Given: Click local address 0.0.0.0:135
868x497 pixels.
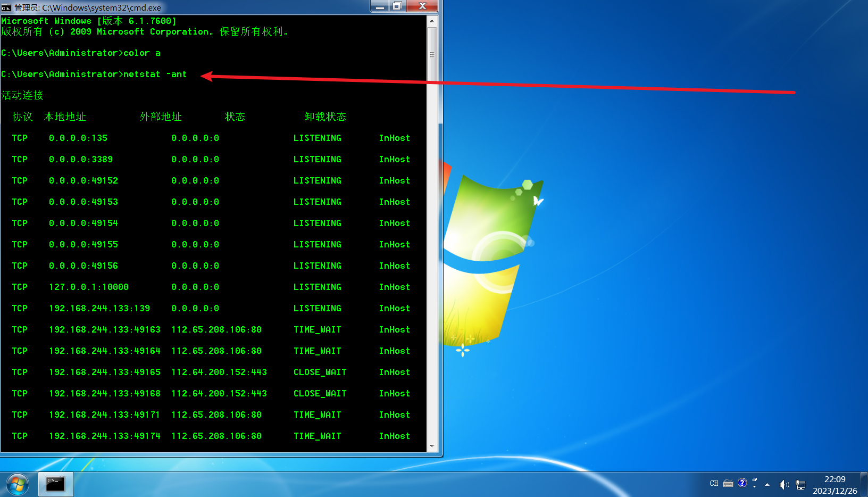Looking at the screenshot, I should [78, 138].
